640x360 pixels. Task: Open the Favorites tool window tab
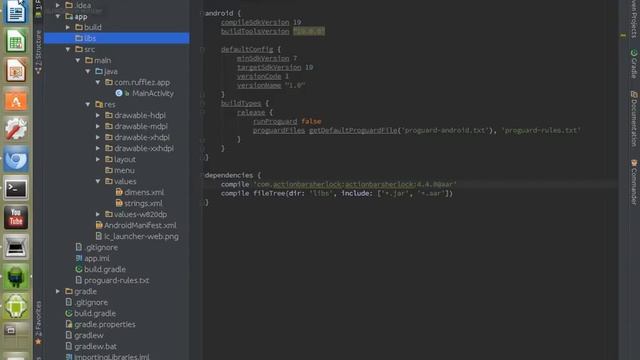[x=38, y=323]
